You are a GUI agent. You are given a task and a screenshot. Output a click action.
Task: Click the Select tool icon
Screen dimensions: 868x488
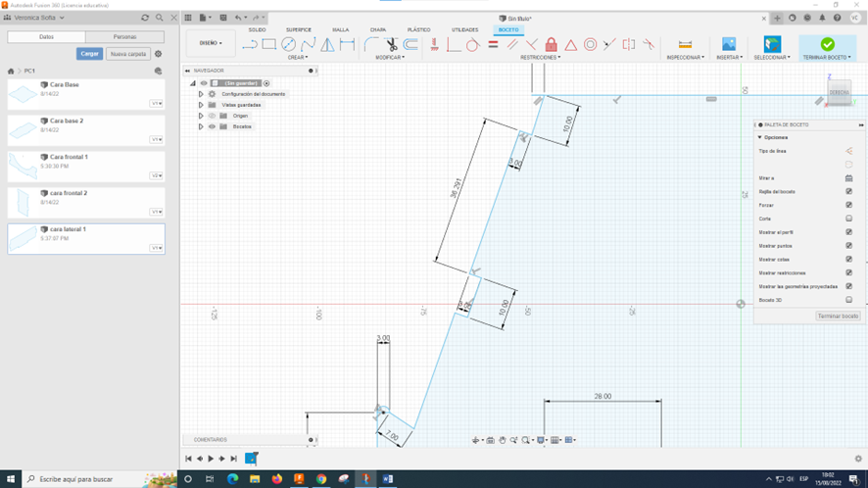coord(772,44)
